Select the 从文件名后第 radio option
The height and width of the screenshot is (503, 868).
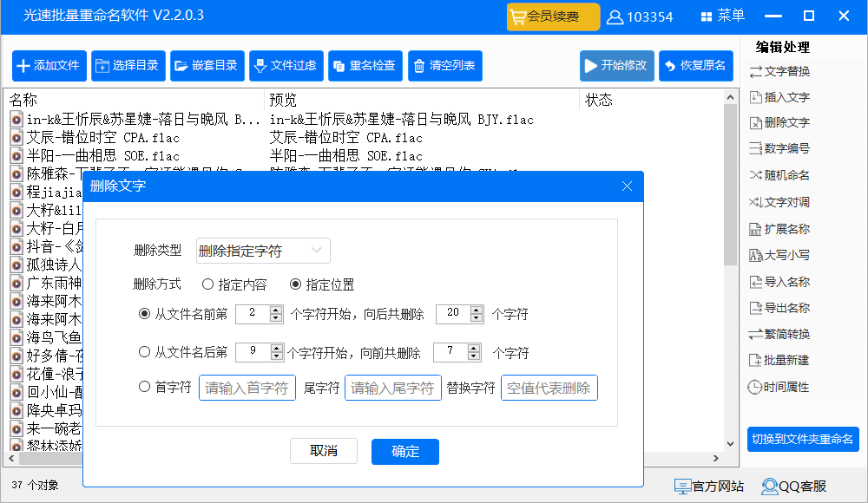[182, 352]
